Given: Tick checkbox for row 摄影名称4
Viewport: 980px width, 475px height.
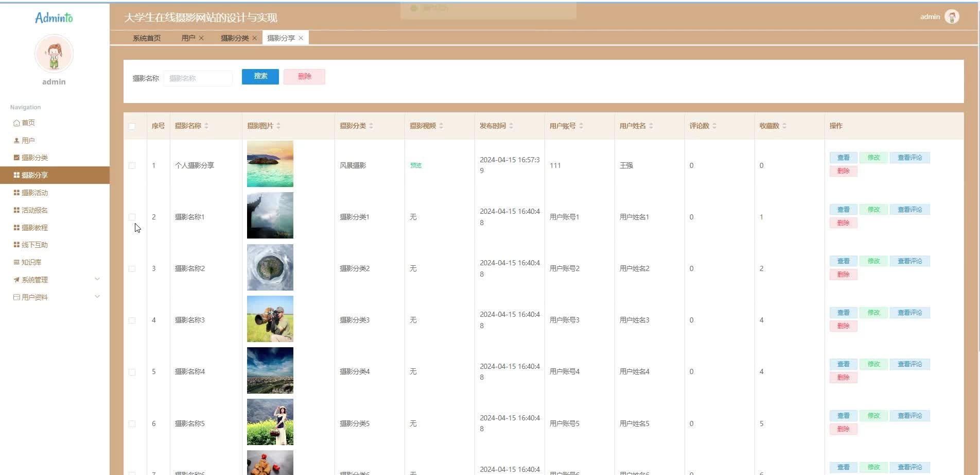Looking at the screenshot, I should click(132, 372).
